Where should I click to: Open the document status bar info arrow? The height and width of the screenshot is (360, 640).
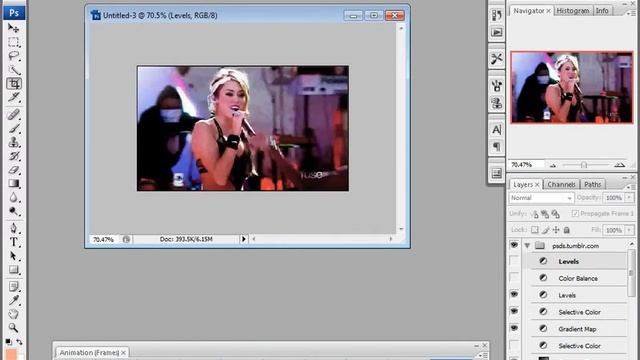pyautogui.click(x=244, y=239)
